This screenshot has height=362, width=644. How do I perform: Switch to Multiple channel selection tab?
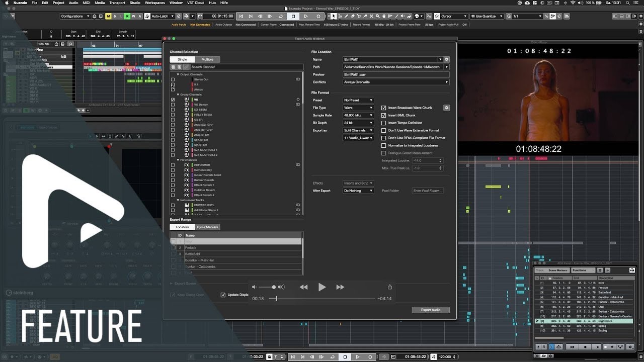point(207,59)
